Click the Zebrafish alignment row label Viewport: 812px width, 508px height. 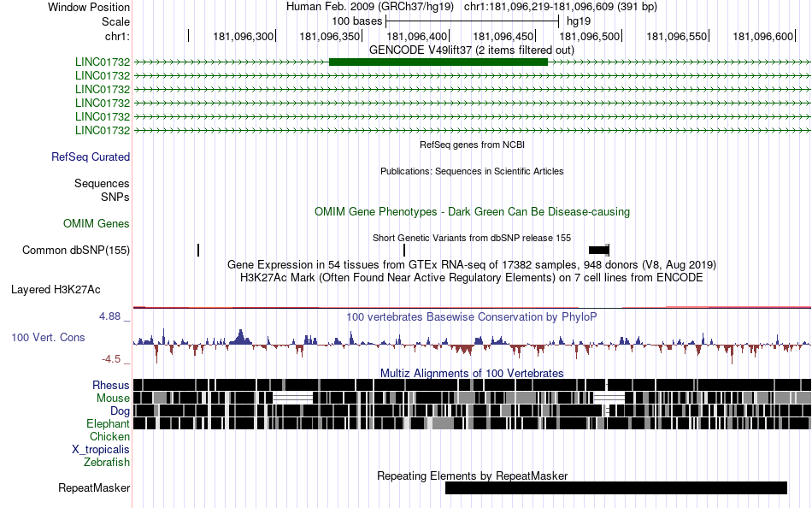pyautogui.click(x=107, y=463)
